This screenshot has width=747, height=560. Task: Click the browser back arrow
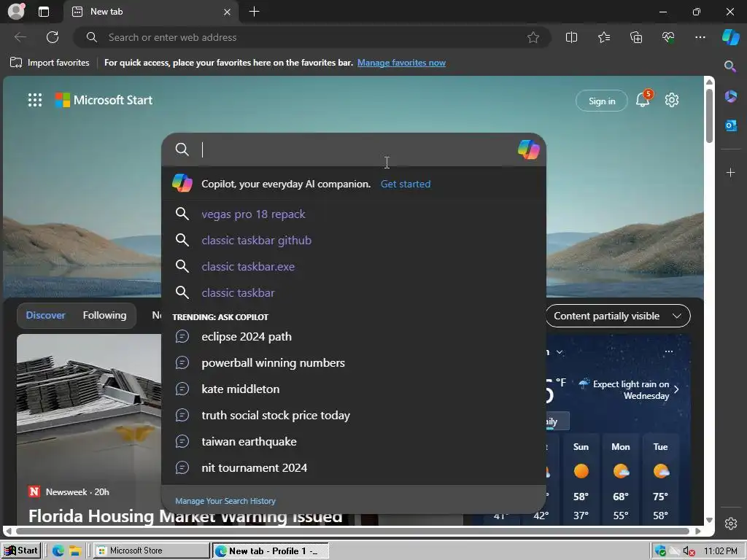20,37
